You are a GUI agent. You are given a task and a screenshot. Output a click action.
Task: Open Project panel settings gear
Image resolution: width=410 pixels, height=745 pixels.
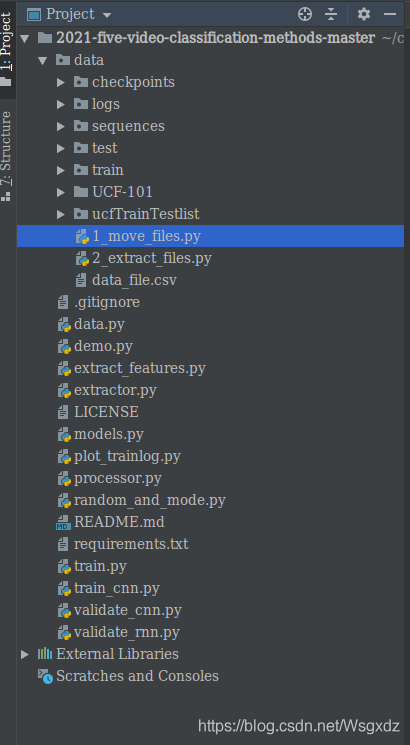364,14
